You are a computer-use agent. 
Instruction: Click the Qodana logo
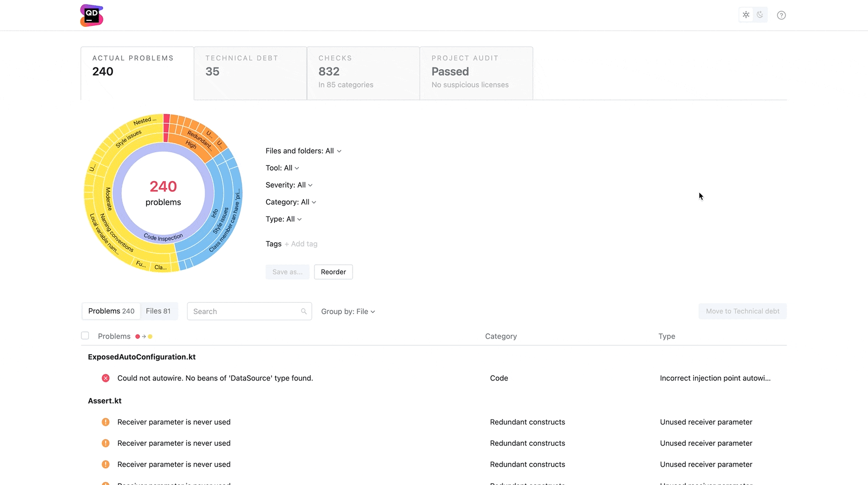pyautogui.click(x=91, y=15)
